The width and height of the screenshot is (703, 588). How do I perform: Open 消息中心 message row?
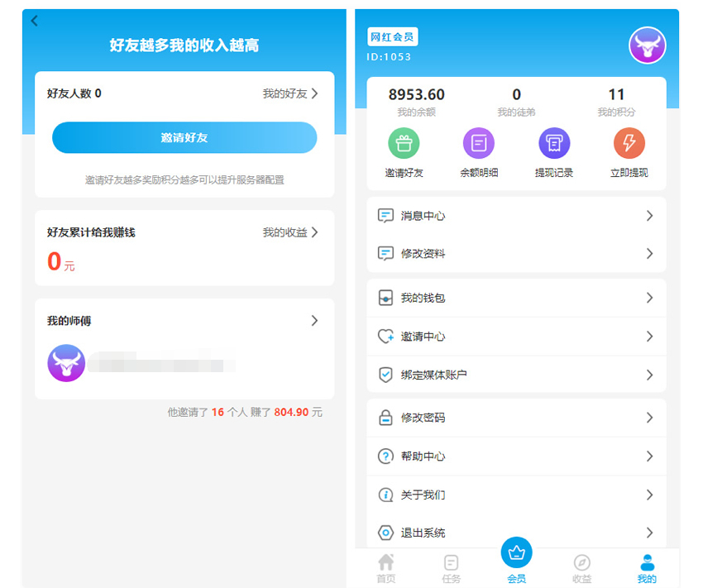click(516, 216)
